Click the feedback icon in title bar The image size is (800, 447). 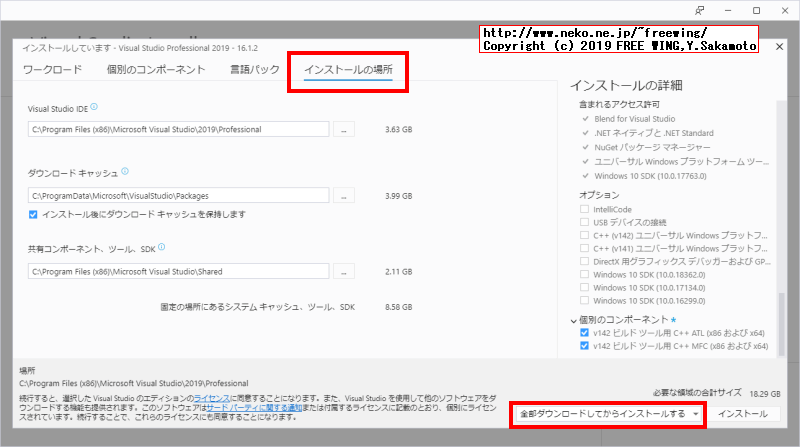699,10
